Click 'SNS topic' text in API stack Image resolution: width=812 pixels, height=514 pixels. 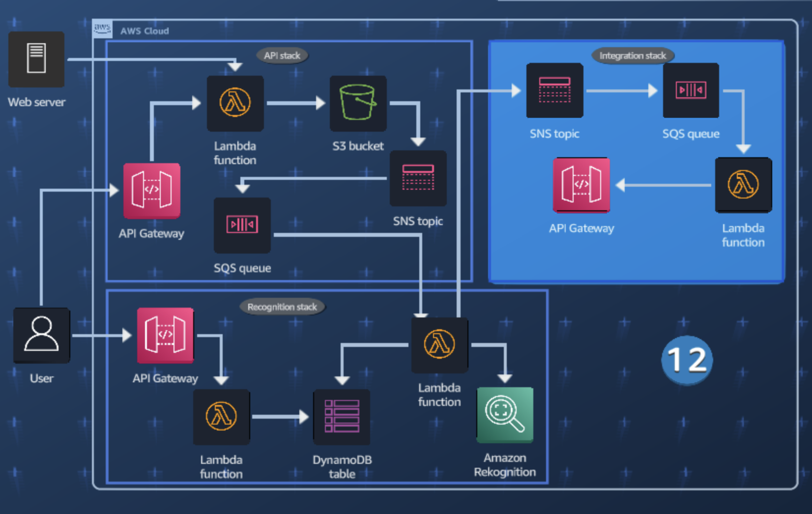(418, 221)
